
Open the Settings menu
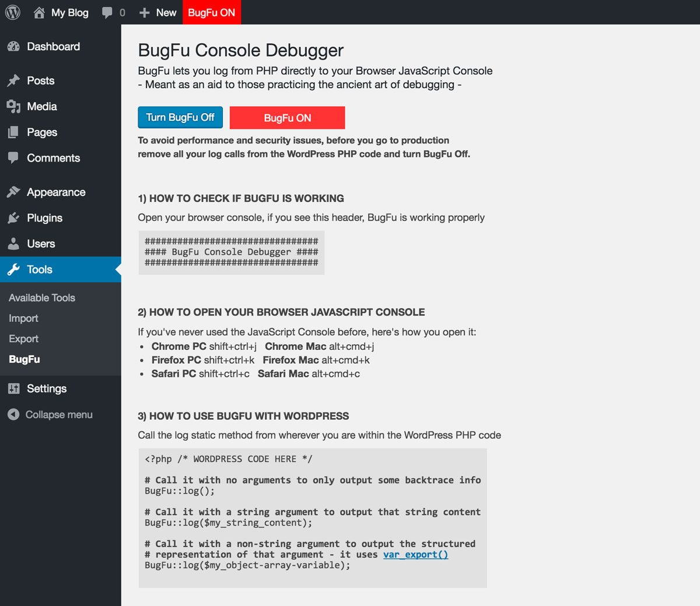click(x=61, y=388)
